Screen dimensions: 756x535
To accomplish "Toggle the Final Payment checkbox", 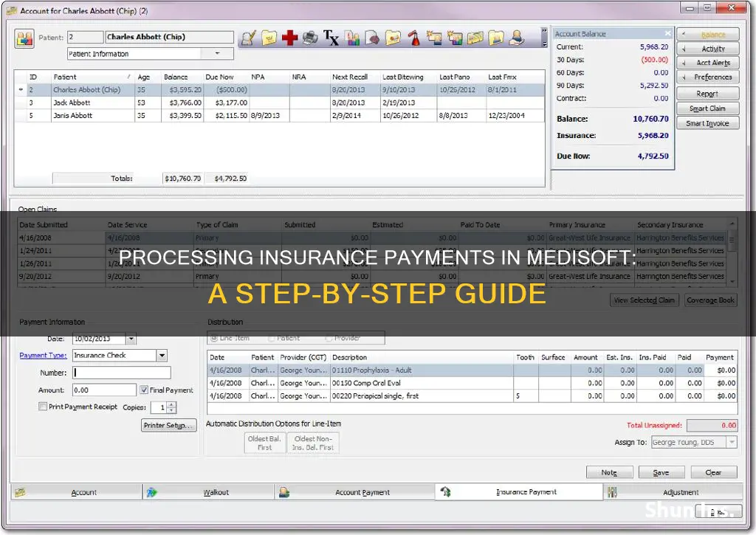I will coord(144,390).
